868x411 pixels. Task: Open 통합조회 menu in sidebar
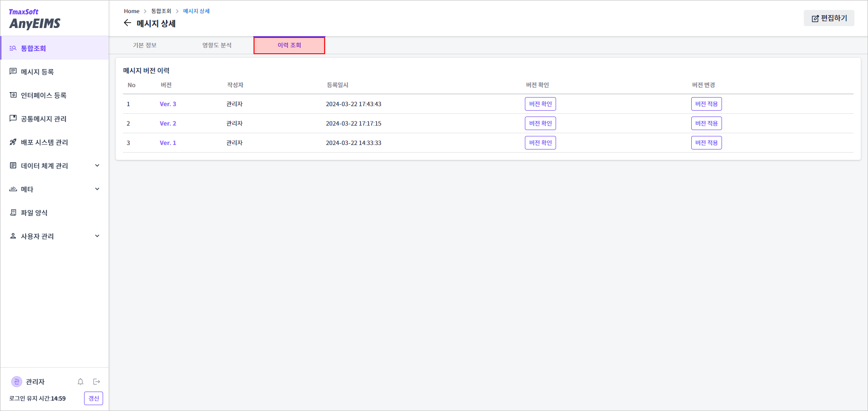(x=54, y=48)
